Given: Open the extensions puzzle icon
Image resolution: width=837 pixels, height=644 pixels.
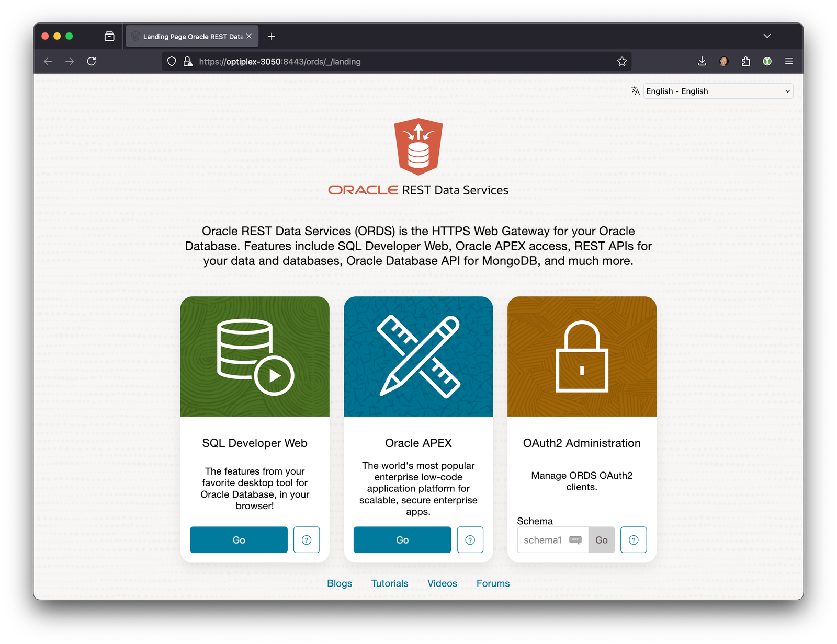Looking at the screenshot, I should [x=746, y=61].
